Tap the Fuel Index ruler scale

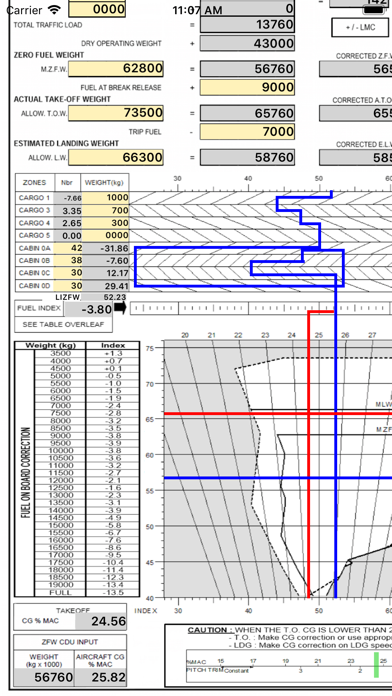click(x=261, y=308)
